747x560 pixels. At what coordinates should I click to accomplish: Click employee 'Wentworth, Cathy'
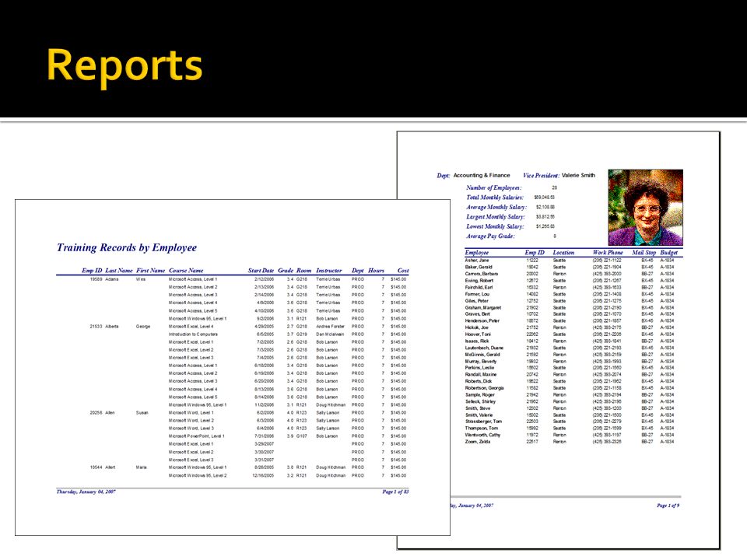click(483, 435)
